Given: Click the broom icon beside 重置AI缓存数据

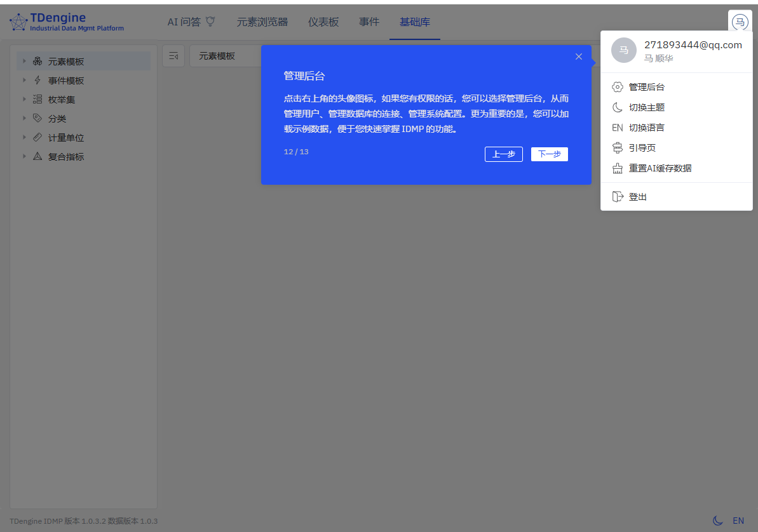Looking at the screenshot, I should point(618,168).
